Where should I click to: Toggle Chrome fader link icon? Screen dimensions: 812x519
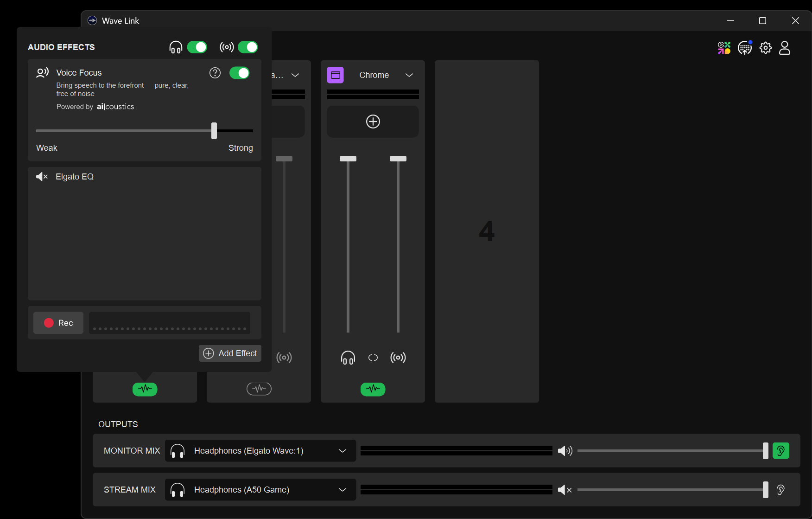tap(373, 358)
